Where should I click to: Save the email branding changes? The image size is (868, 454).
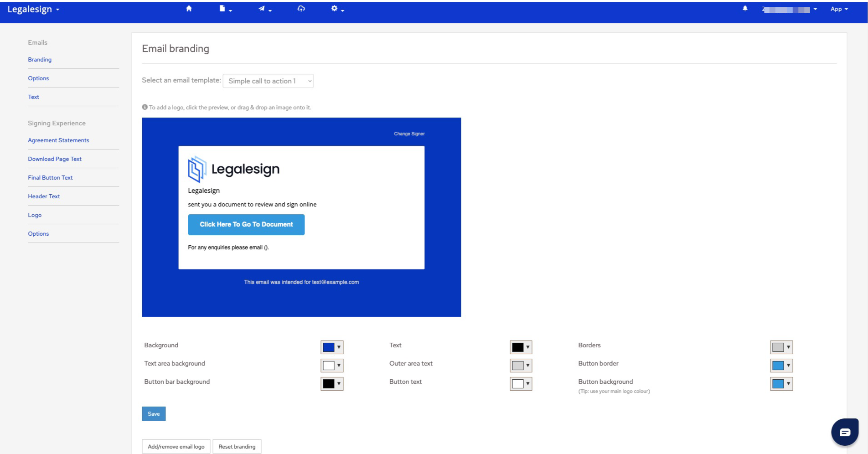(x=154, y=413)
